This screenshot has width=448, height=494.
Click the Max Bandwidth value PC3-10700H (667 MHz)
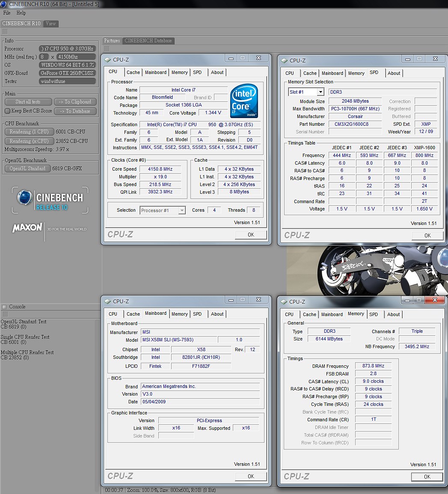pyautogui.click(x=355, y=109)
